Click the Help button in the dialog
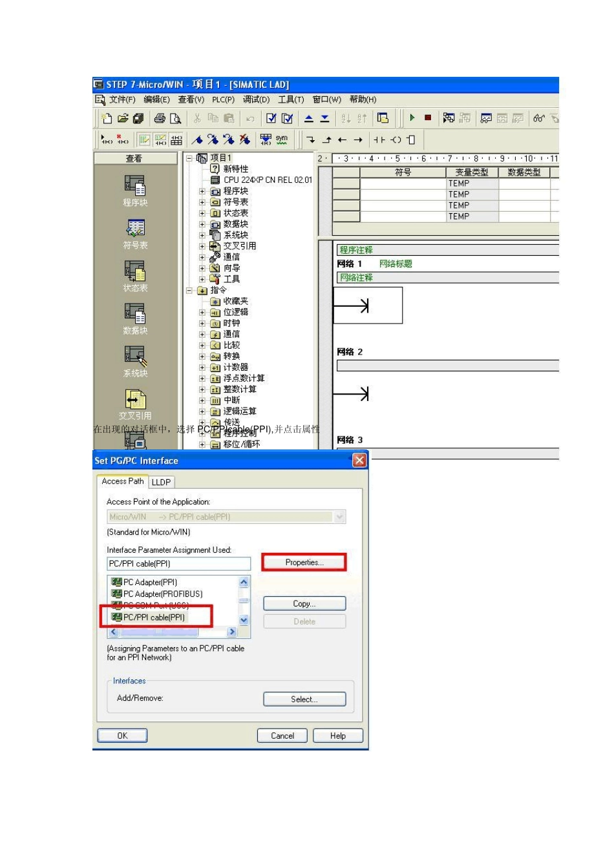The height and width of the screenshot is (868, 614). click(x=338, y=736)
